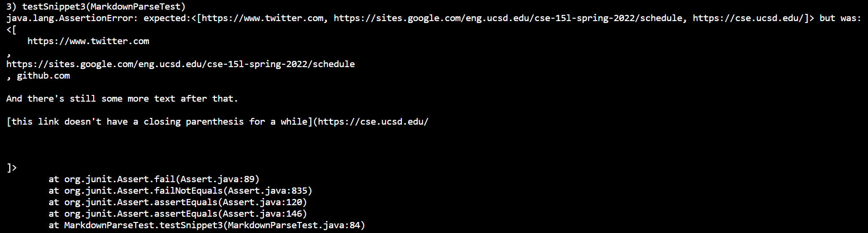The height and width of the screenshot is (233, 868).
Task: Click the assertEquals(Assert.java:146) stack line
Action: [x=178, y=214]
